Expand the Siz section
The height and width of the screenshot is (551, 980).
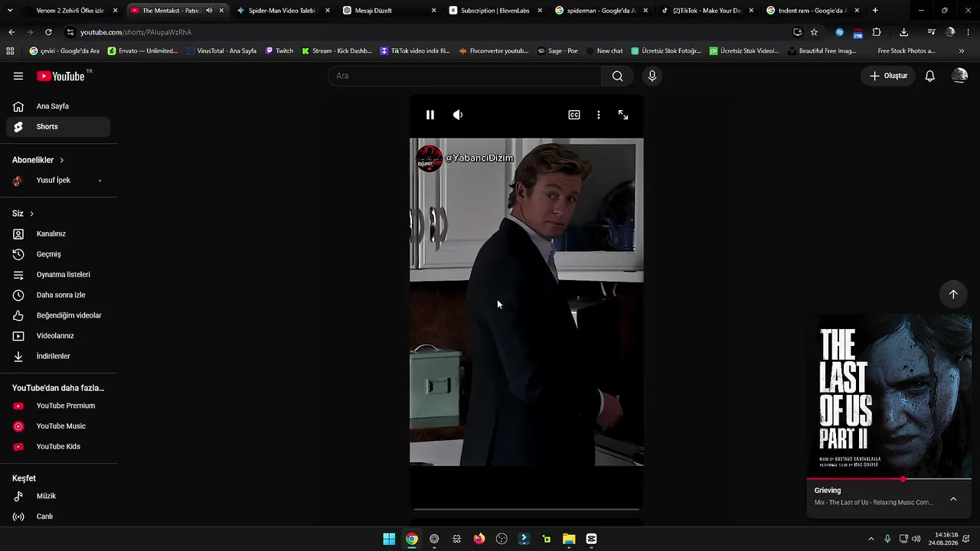point(23,214)
